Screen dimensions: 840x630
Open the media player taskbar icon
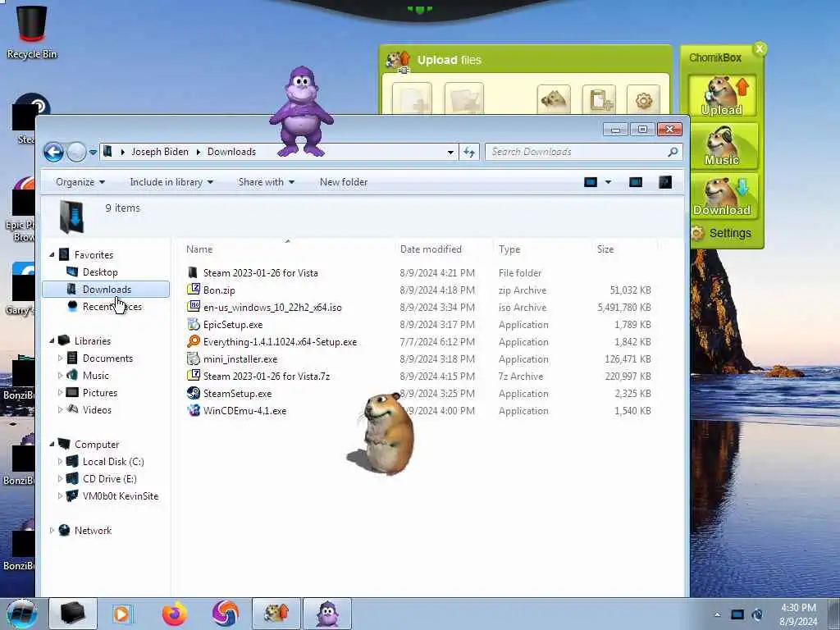point(122,614)
